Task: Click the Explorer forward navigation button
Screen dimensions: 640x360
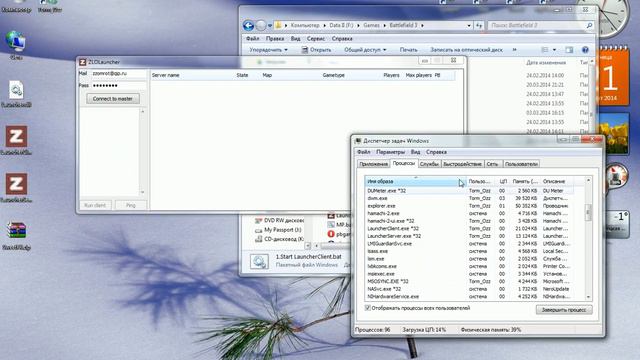Action: click(260, 25)
